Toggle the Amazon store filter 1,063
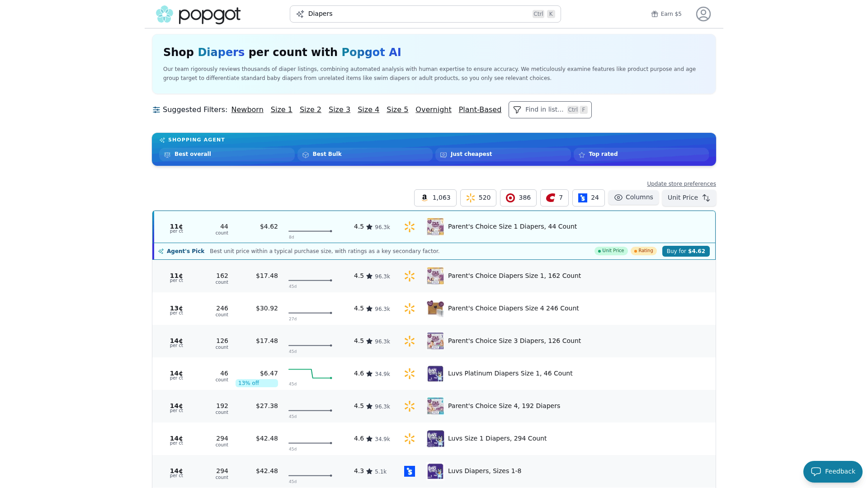The width and height of the screenshot is (868, 488). [x=435, y=198]
